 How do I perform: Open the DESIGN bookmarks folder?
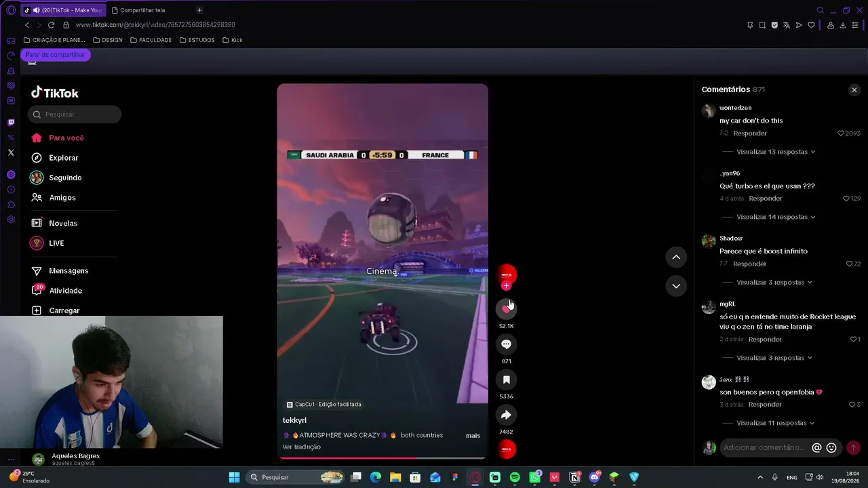pyautogui.click(x=108, y=40)
